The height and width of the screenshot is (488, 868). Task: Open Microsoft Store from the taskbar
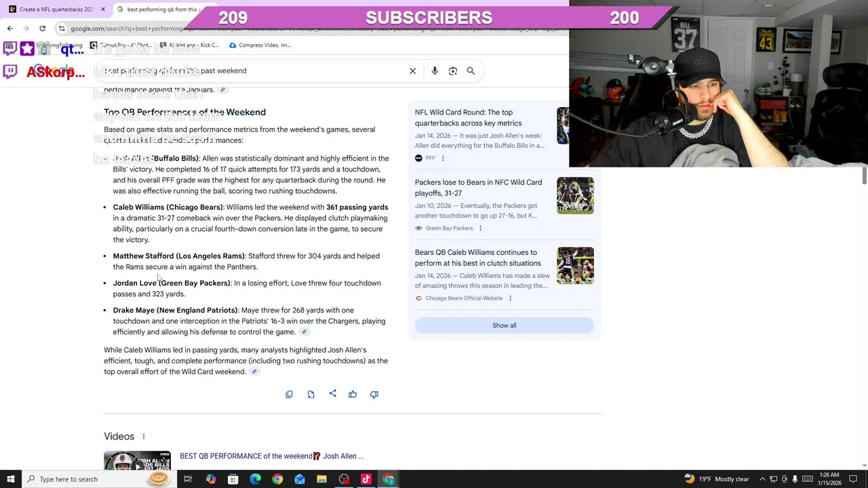tap(233, 479)
